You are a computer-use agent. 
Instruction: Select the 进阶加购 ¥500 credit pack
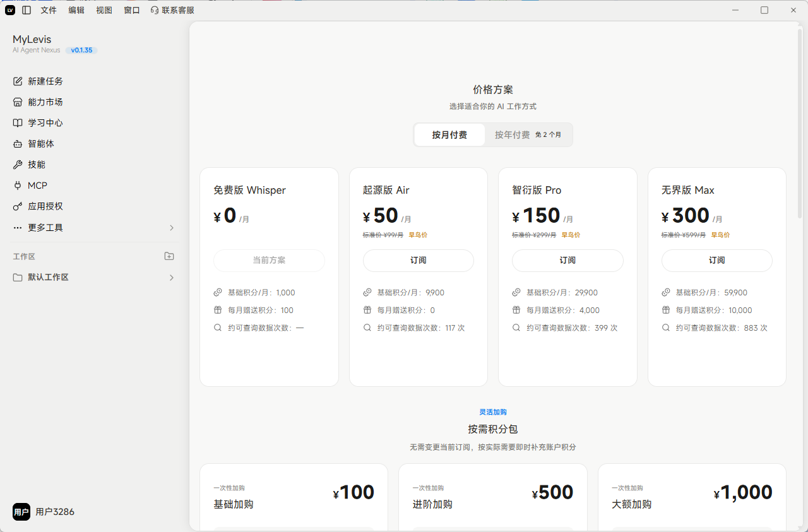point(493,497)
